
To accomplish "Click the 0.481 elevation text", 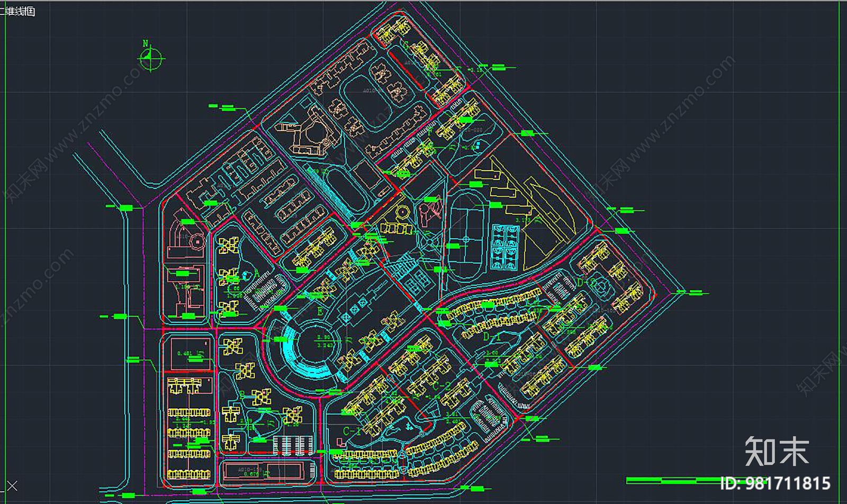I will point(185,353).
